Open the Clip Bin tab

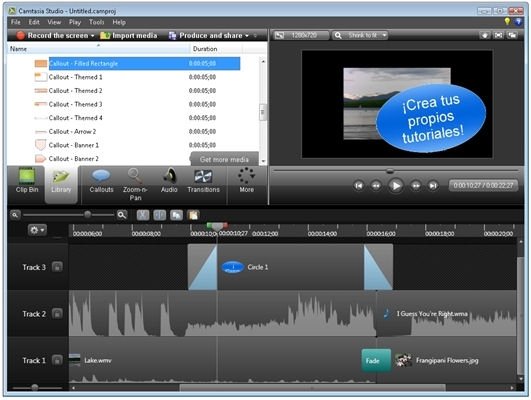click(27, 181)
